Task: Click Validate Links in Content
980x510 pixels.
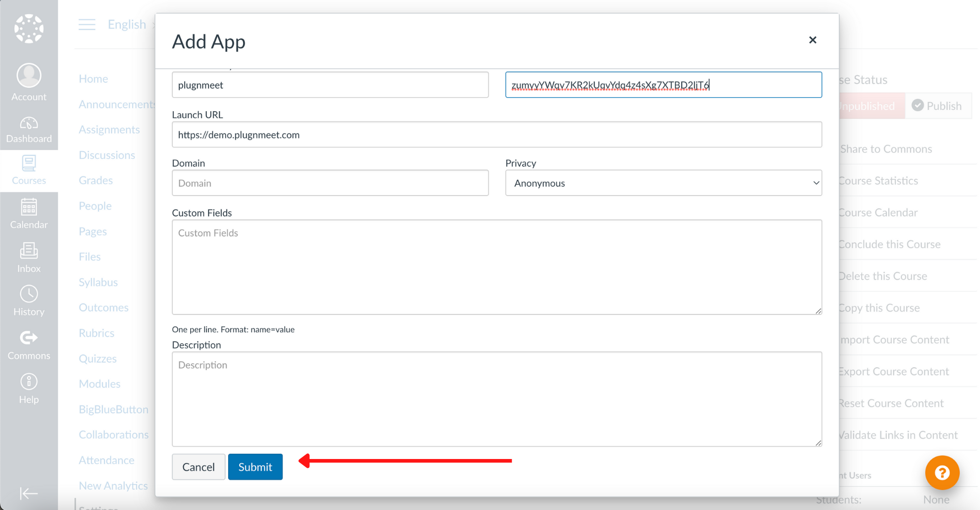Action: [x=898, y=435]
